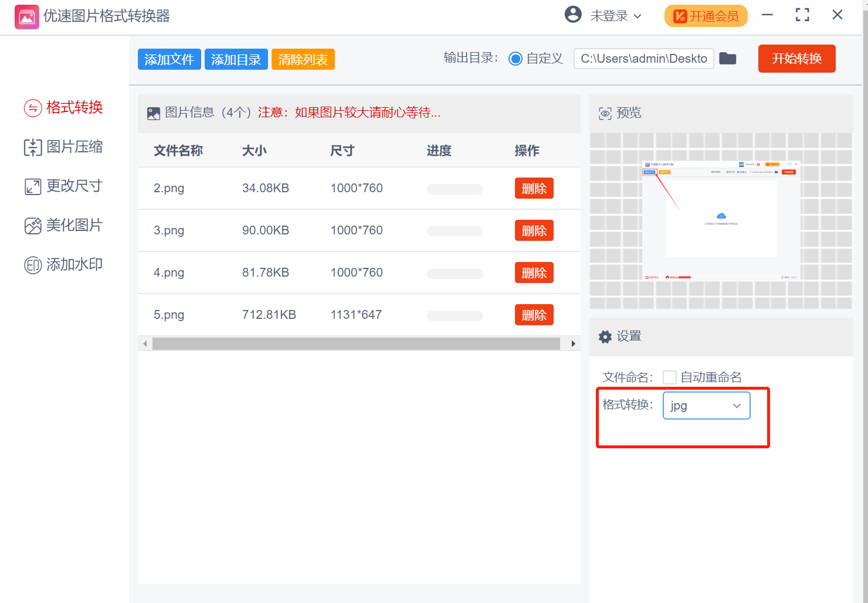Enable the 自动重命名 auto-rename checkbox
The image size is (868, 603).
click(669, 377)
